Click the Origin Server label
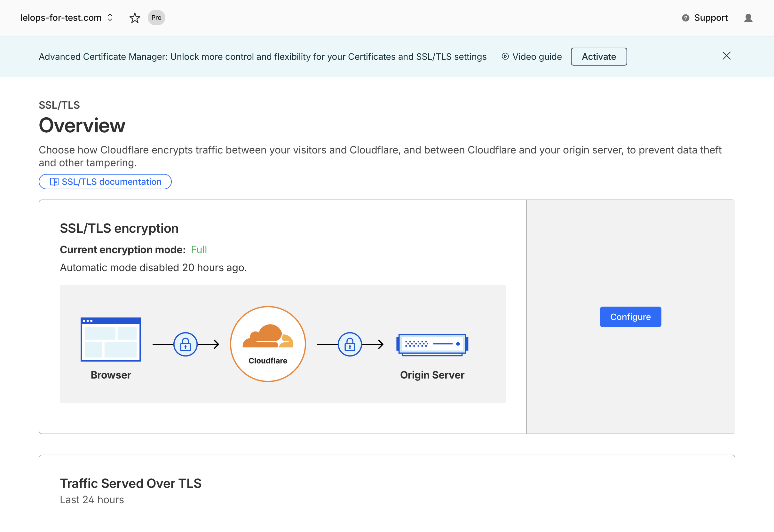This screenshot has height=532, width=774. pyautogui.click(x=432, y=375)
